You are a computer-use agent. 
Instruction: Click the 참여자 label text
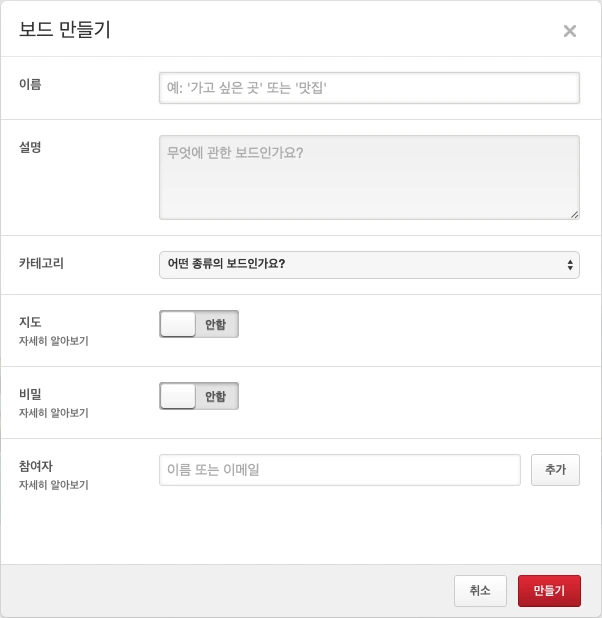pyautogui.click(x=35, y=466)
